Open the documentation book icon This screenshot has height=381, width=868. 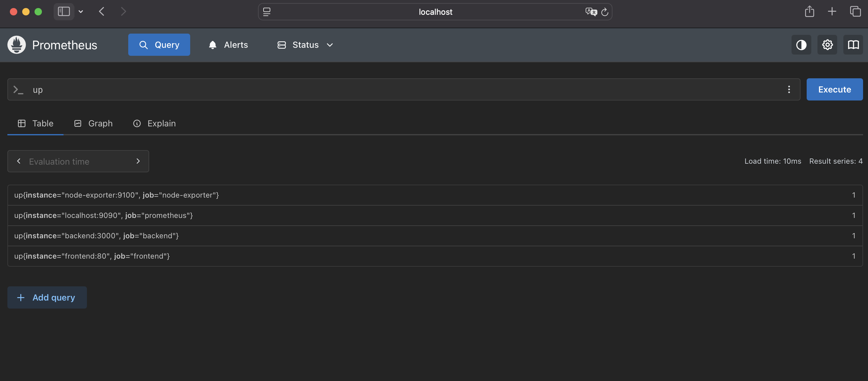853,45
